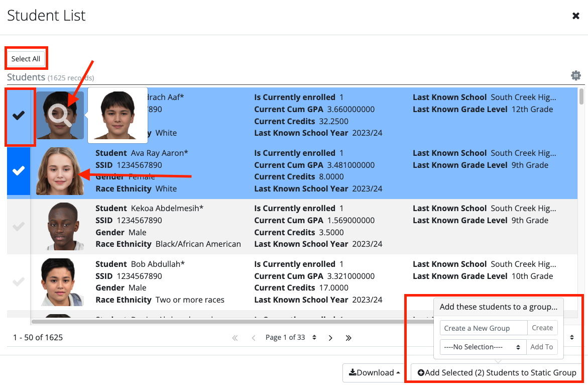Image resolution: width=588 pixels, height=385 pixels.
Task: Go to the next page with right chevron
Action: (x=330, y=337)
